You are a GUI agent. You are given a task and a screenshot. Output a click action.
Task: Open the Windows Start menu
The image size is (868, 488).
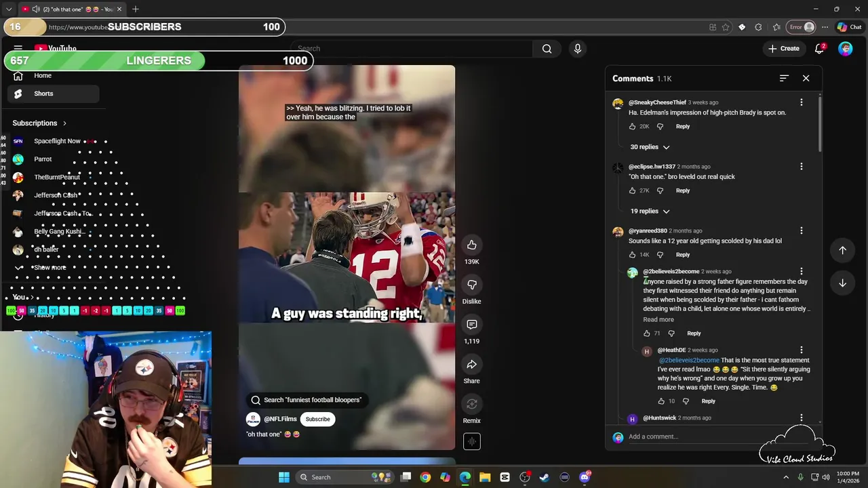[284, 477]
